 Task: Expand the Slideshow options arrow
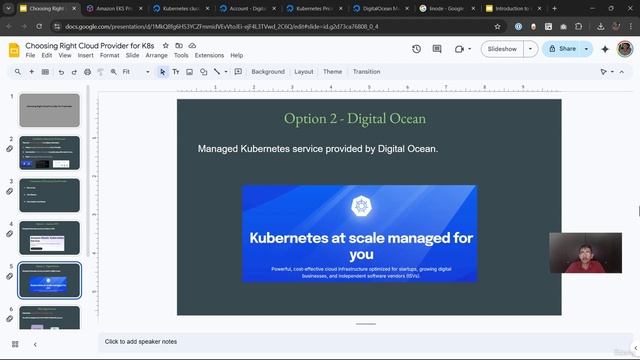tap(530, 49)
